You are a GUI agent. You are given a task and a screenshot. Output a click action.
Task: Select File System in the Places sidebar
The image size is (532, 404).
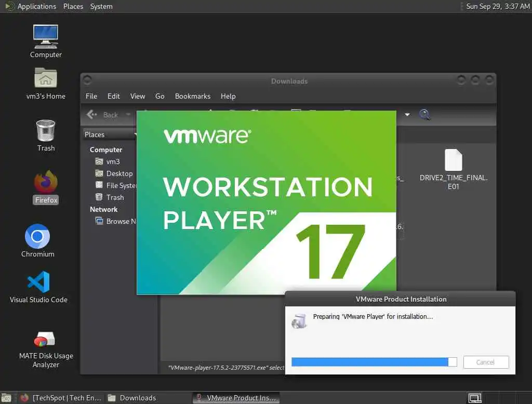116,185
